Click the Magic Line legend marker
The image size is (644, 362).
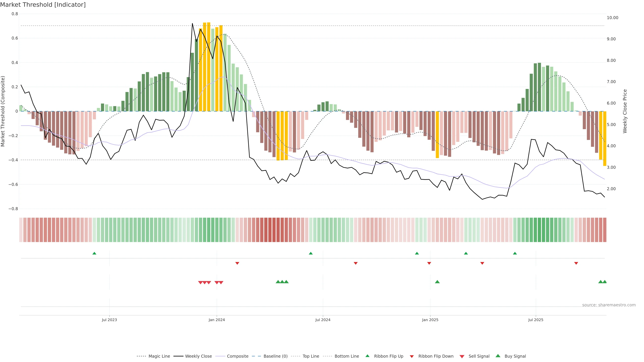[x=141, y=356]
